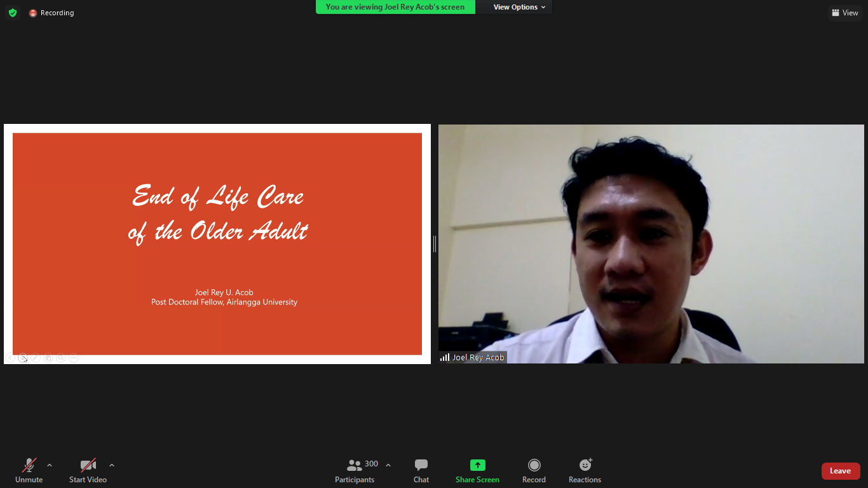The width and height of the screenshot is (868, 488).
Task: Expand video options arrow beside Start Video
Action: [x=112, y=465]
